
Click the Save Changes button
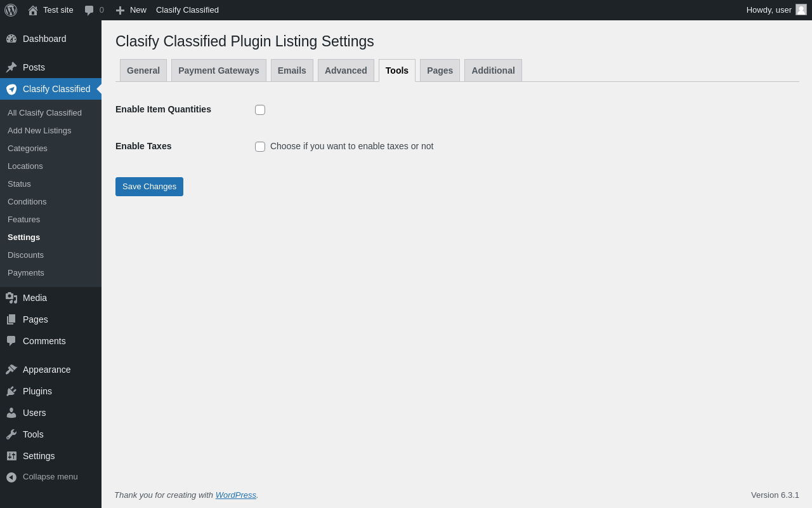coord(149,187)
